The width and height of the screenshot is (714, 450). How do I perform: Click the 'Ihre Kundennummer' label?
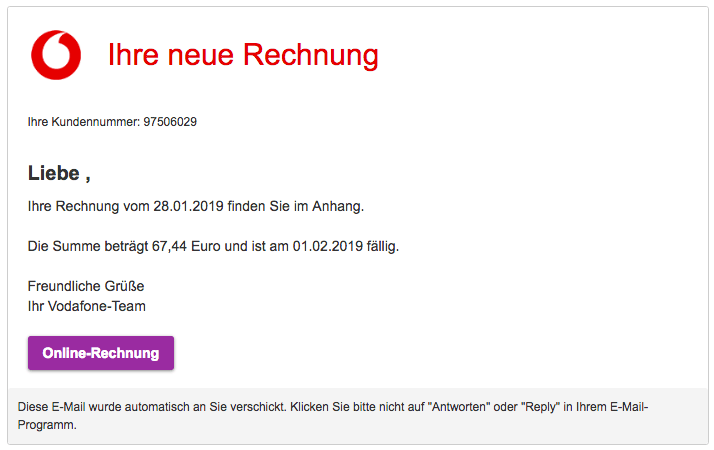pos(84,122)
